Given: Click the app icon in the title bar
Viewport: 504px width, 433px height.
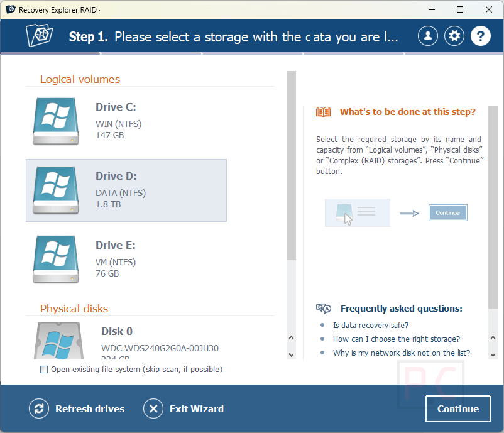Looking at the screenshot, I should (x=11, y=9).
